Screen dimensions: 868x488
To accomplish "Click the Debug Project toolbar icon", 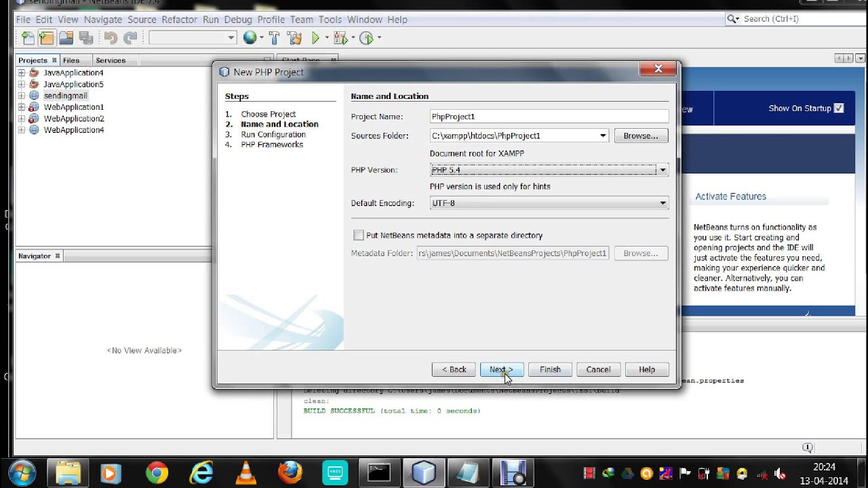I will pos(340,38).
